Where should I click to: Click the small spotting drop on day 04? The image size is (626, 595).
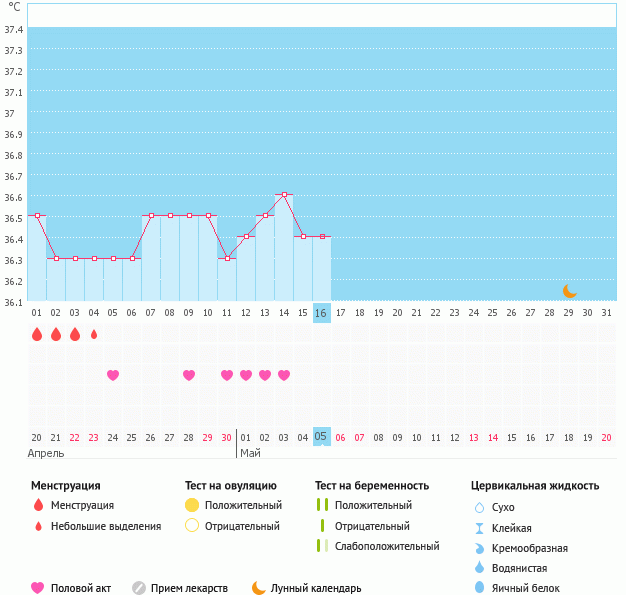click(x=94, y=334)
